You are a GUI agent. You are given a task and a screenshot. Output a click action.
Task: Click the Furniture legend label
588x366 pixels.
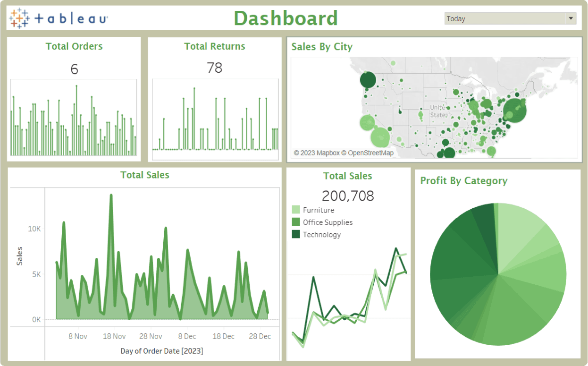point(319,210)
